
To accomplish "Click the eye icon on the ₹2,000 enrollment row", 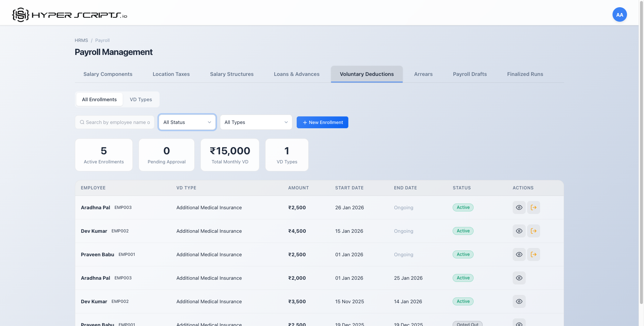I will (x=519, y=278).
